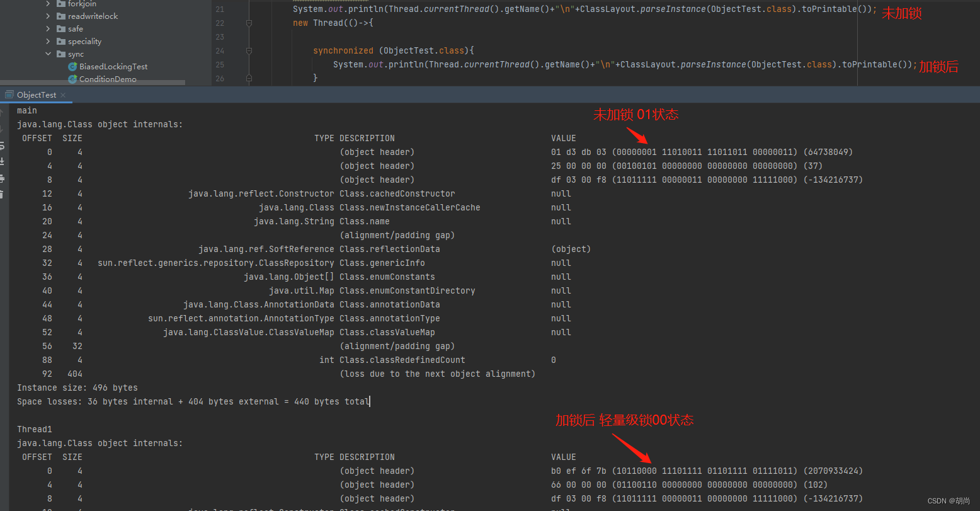Click 'java.lang.ref.SoftReference' type
Image resolution: width=980 pixels, height=511 pixels.
tap(266, 249)
